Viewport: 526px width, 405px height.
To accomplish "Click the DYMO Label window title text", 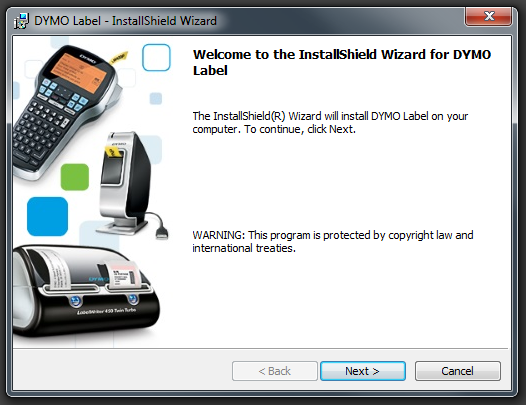I will 125,21.
